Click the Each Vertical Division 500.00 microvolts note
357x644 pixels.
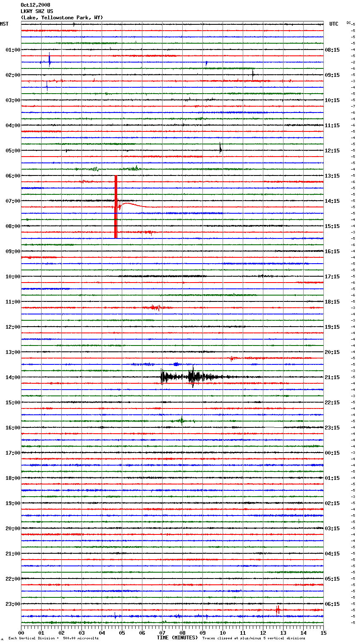pos(53,639)
